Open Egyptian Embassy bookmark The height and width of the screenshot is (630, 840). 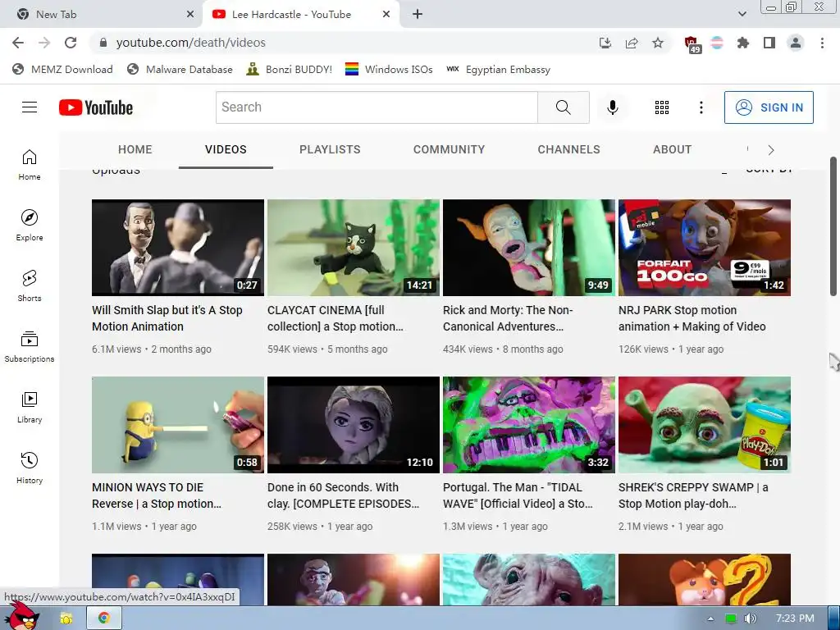coord(498,70)
